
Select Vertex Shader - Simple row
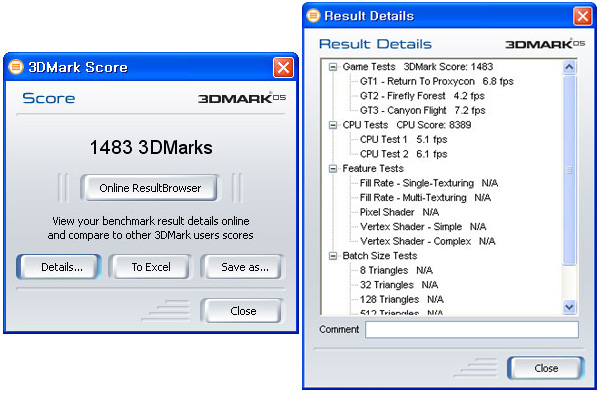tap(423, 227)
